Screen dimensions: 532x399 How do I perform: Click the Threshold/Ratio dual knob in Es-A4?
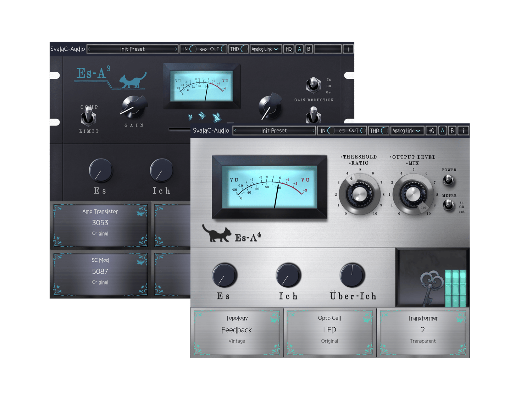click(x=360, y=194)
